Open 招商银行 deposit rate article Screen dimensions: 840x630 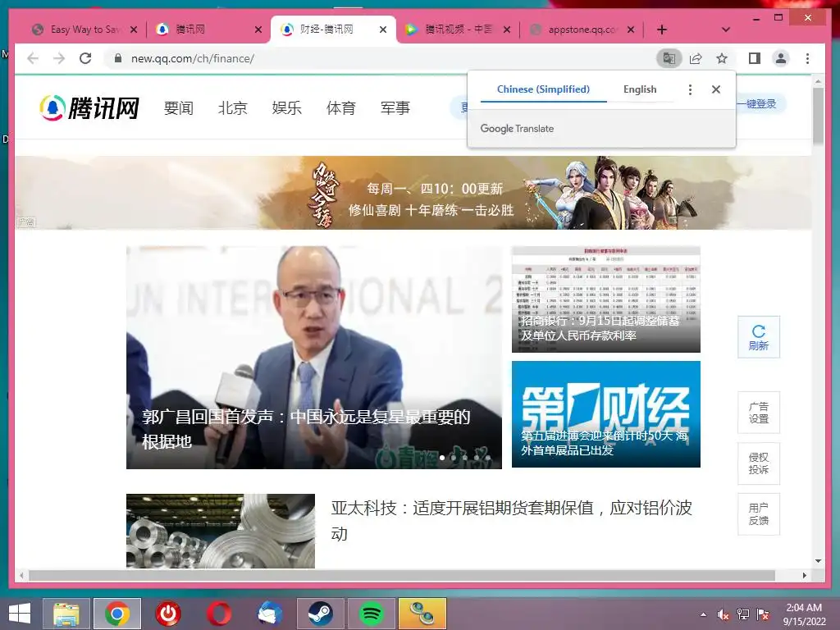606,299
